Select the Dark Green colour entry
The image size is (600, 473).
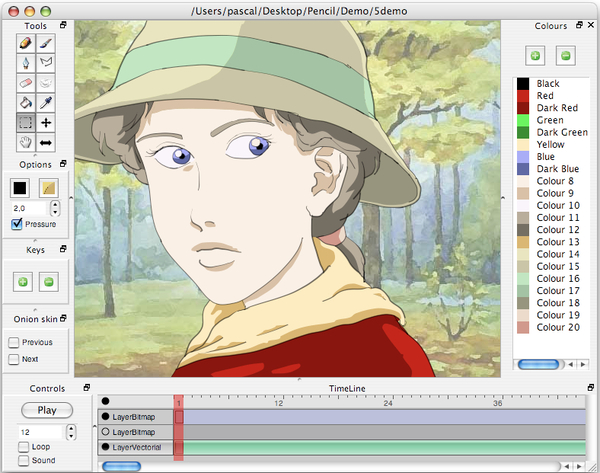[x=562, y=132]
